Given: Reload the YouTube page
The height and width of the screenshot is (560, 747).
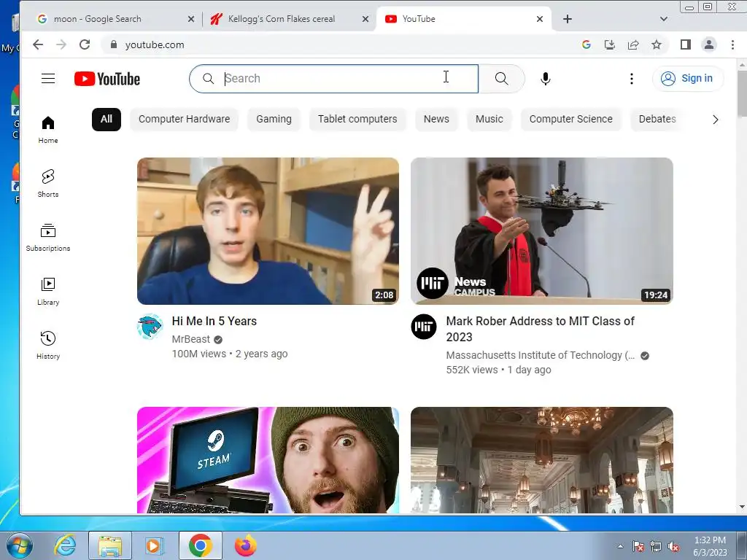Looking at the screenshot, I should (85, 44).
